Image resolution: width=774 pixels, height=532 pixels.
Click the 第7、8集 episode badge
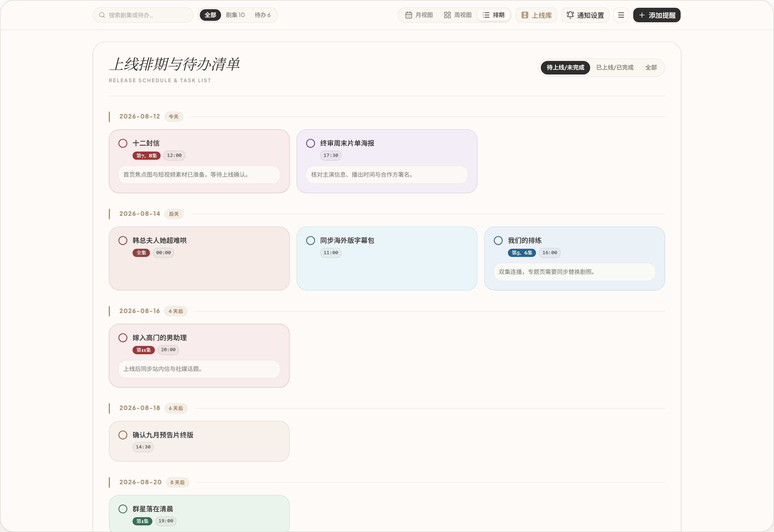coord(146,156)
